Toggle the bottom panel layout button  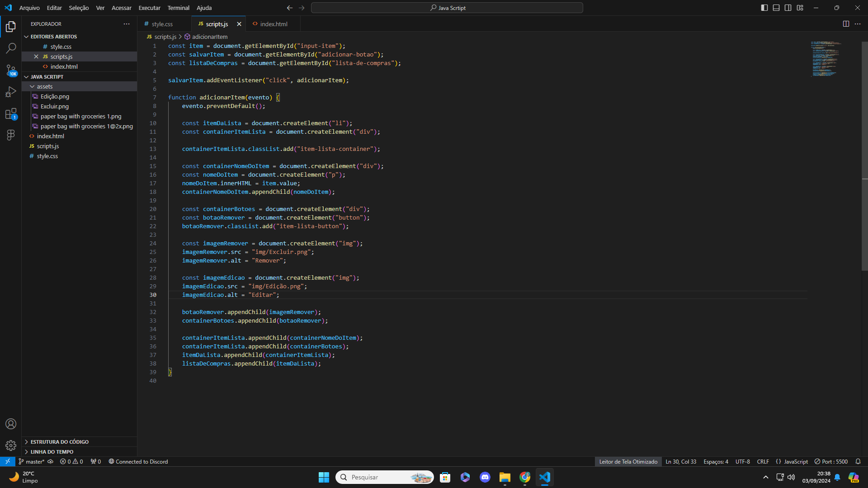point(776,8)
